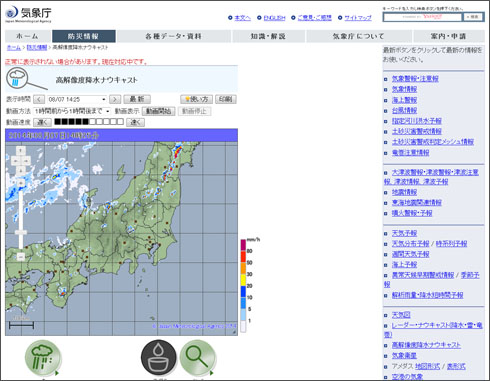Click the search submit button in header
The width and height of the screenshot is (490, 381).
pyautogui.click(x=473, y=17)
